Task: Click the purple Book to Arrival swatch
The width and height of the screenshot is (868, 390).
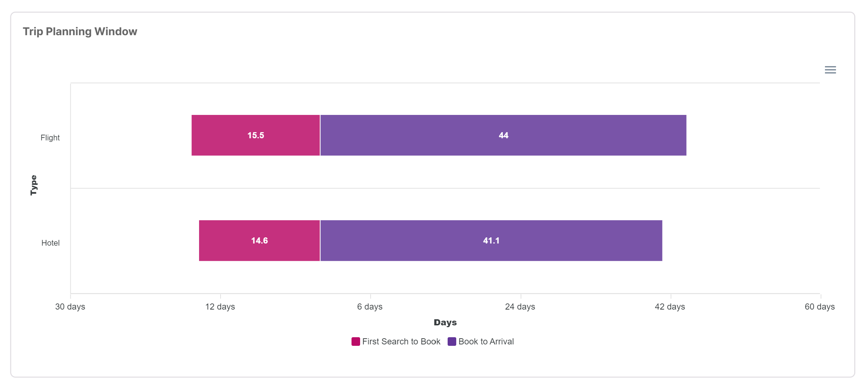Action: (452, 342)
